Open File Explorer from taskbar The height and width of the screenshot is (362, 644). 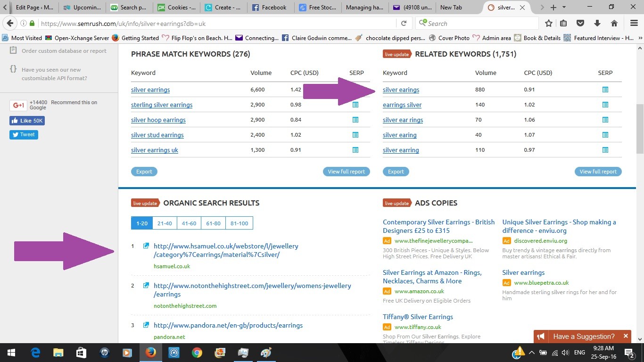tap(58, 352)
